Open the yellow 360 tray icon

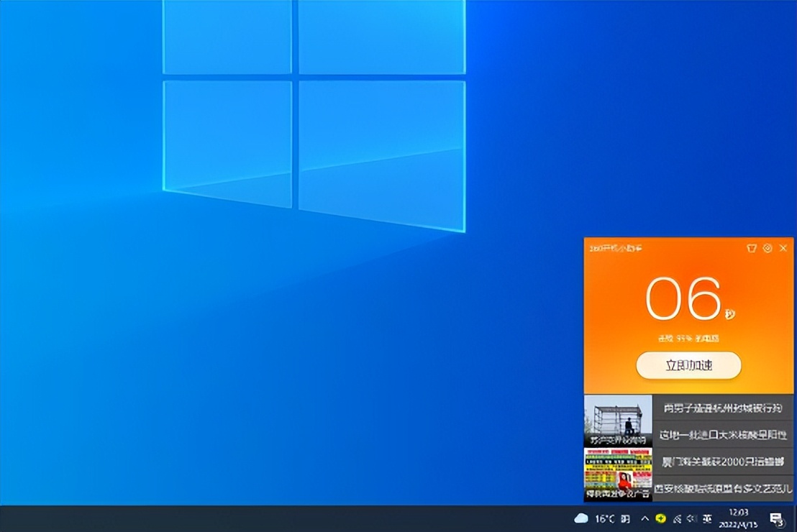(660, 518)
